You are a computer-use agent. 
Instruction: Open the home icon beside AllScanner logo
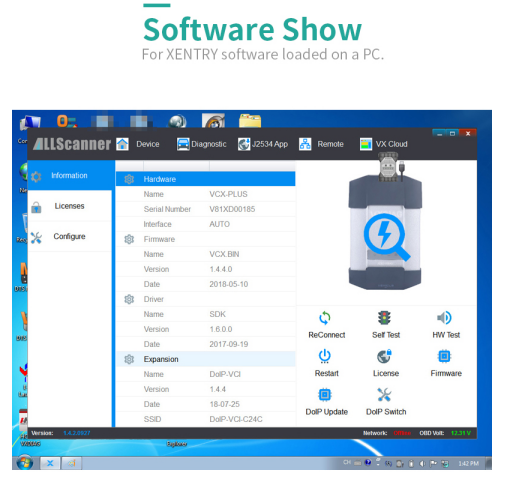[x=122, y=144]
